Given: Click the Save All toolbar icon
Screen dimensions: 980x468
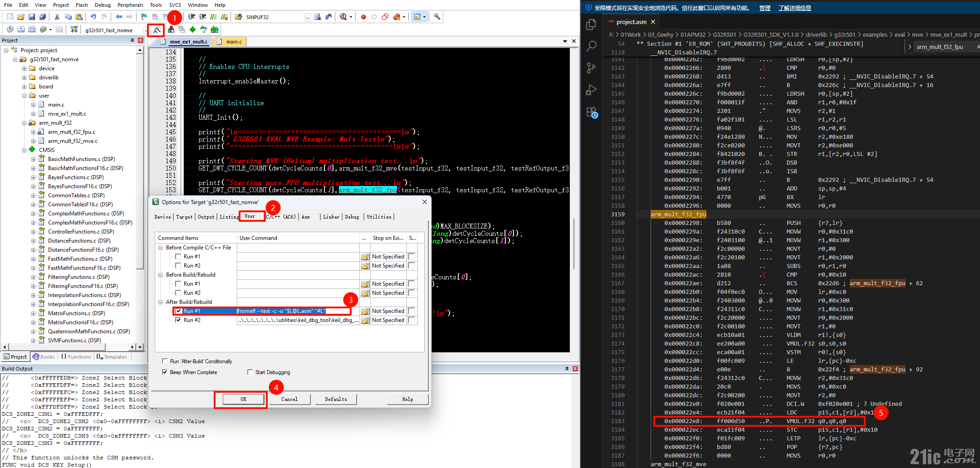Looking at the screenshot, I should [43, 17].
